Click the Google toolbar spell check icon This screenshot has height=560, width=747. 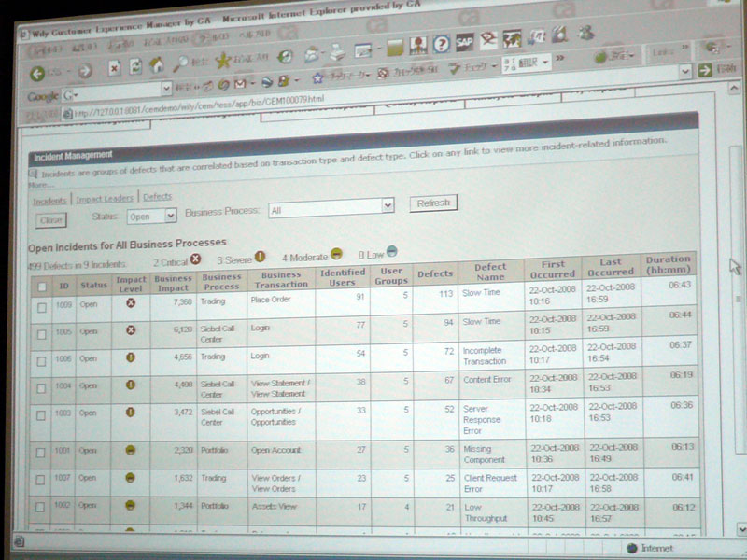pyautogui.click(x=455, y=69)
